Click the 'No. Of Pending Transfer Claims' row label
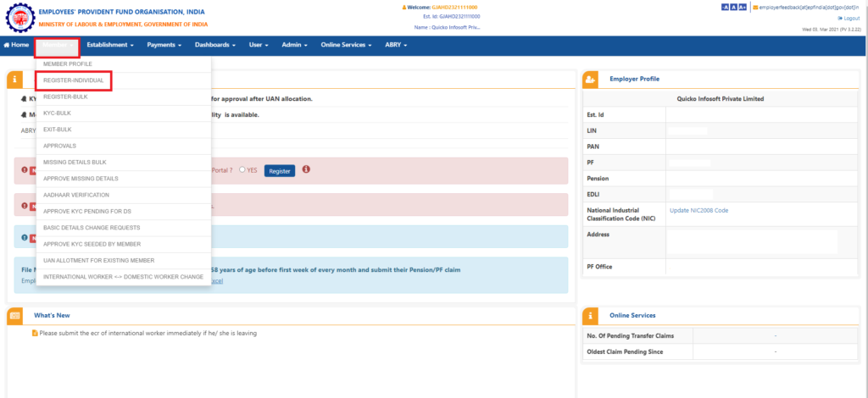 point(631,335)
